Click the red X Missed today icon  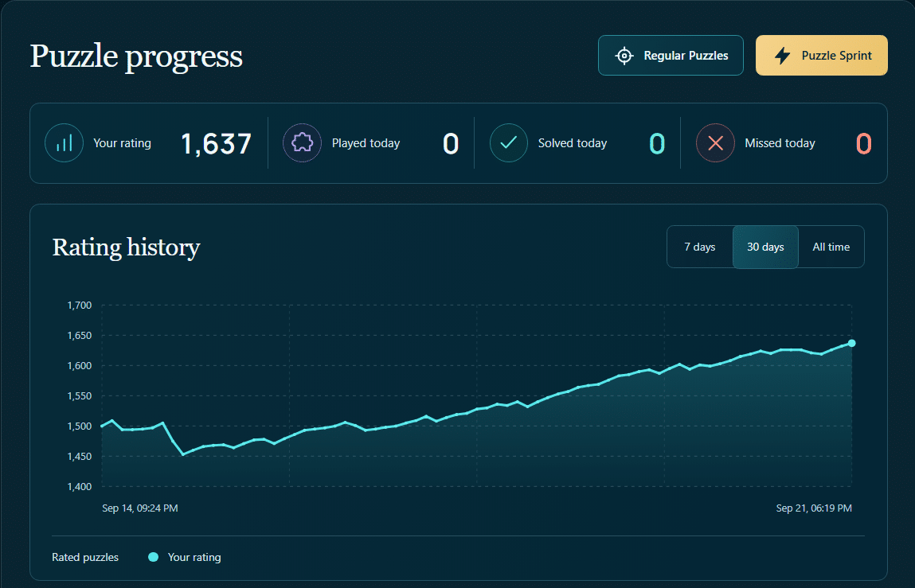pos(715,143)
